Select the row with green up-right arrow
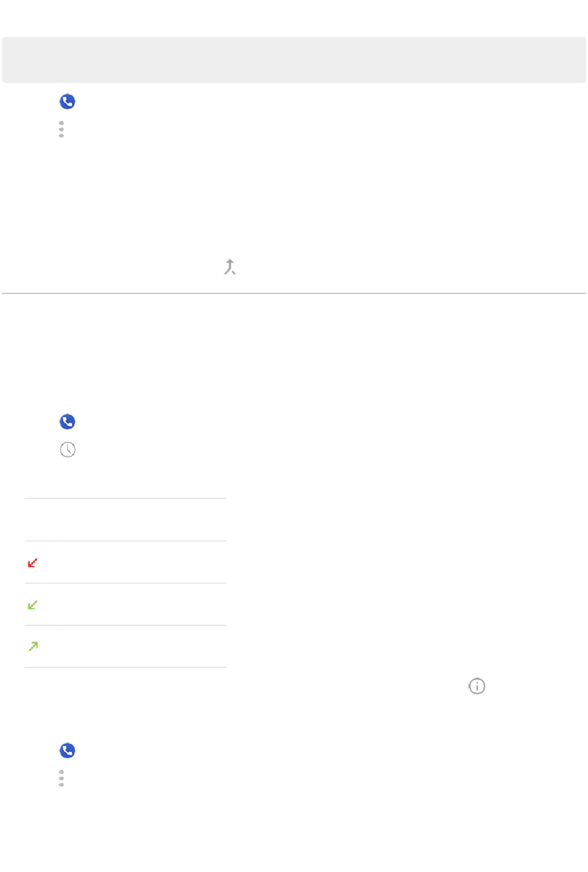This screenshot has height=872, width=588. (126, 647)
